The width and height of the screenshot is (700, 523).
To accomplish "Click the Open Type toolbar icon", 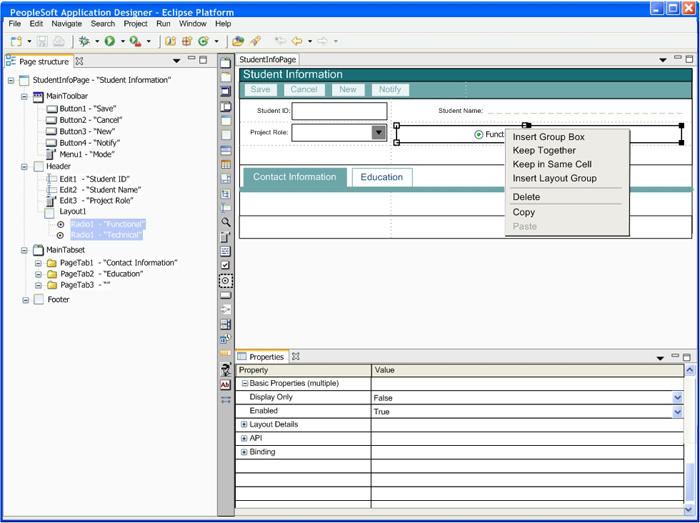I will tap(238, 42).
